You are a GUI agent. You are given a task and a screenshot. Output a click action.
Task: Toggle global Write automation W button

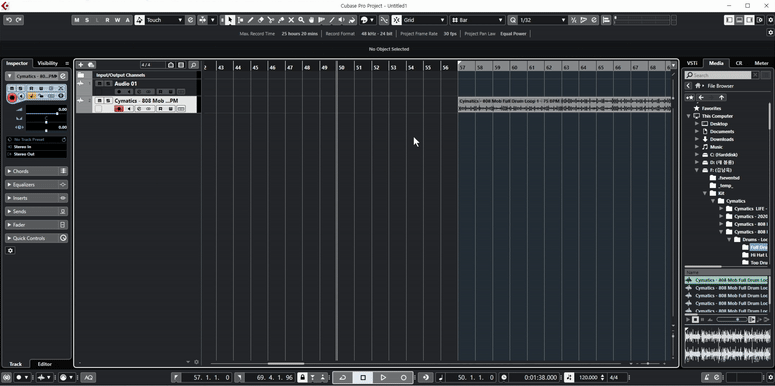[x=118, y=20]
